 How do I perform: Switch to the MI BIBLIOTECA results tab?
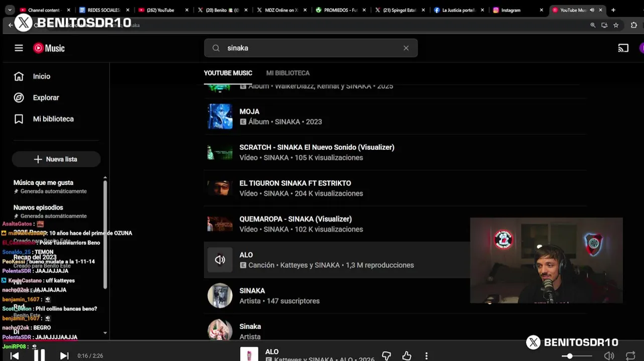288,73
